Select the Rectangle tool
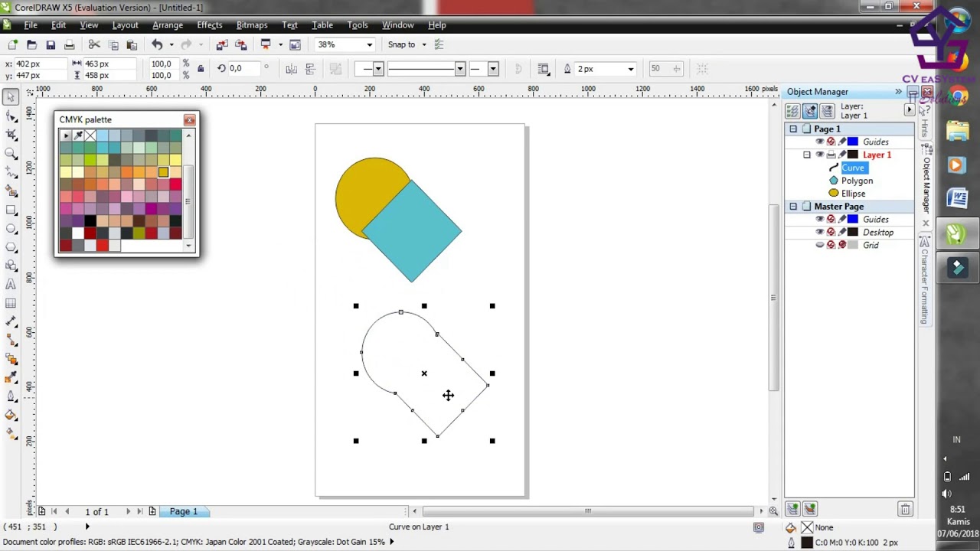The image size is (980, 551). [11, 210]
